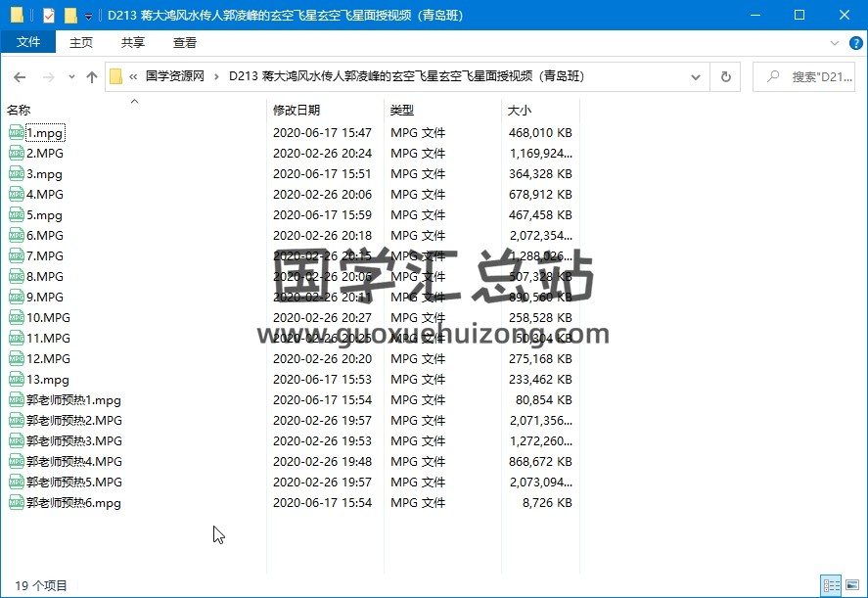Click the MPG icon of 10.MPG

click(x=17, y=317)
